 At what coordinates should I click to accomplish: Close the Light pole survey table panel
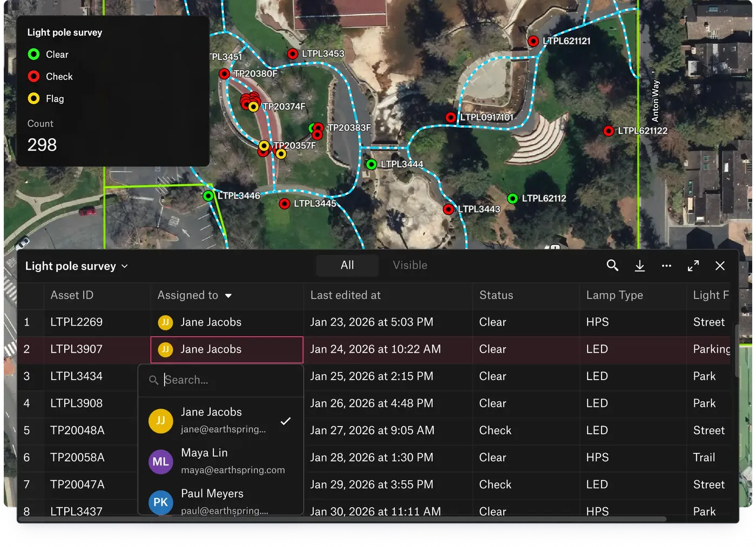pos(720,266)
